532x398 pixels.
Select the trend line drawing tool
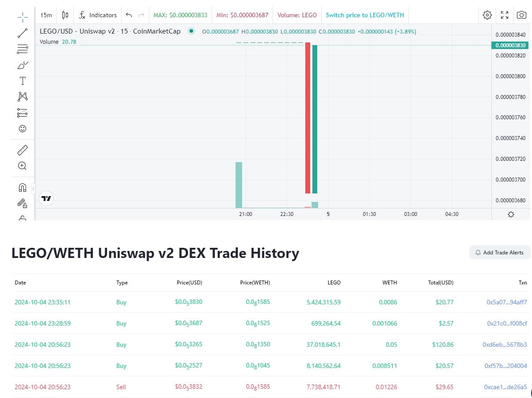pyautogui.click(x=23, y=33)
